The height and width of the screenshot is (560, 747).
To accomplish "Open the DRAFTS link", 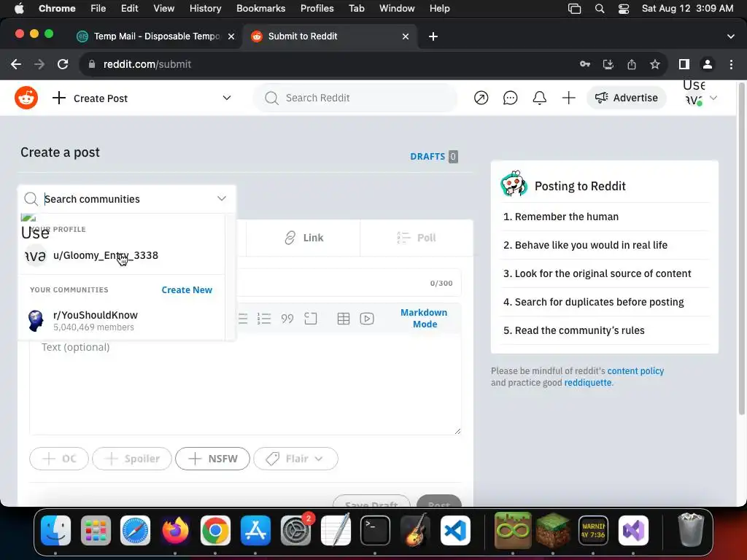I will [x=434, y=156].
